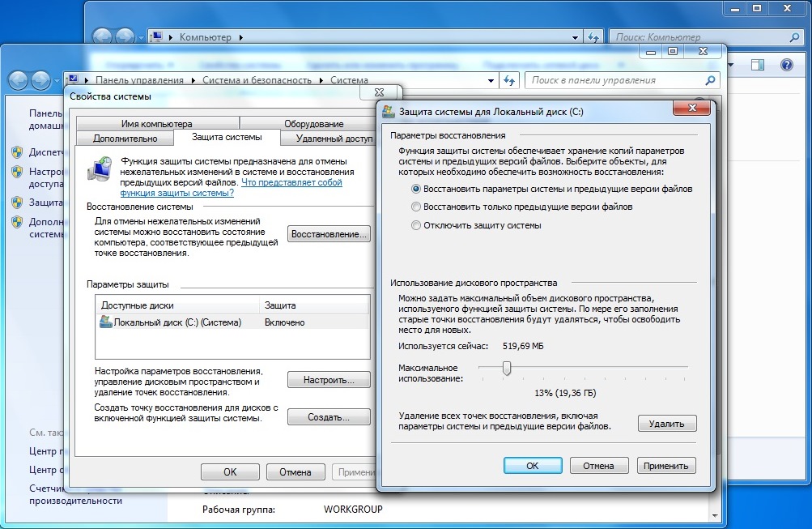This screenshot has width=812, height=529.
Task: Click the magnifier icon in Control Panel search
Action: 710,80
